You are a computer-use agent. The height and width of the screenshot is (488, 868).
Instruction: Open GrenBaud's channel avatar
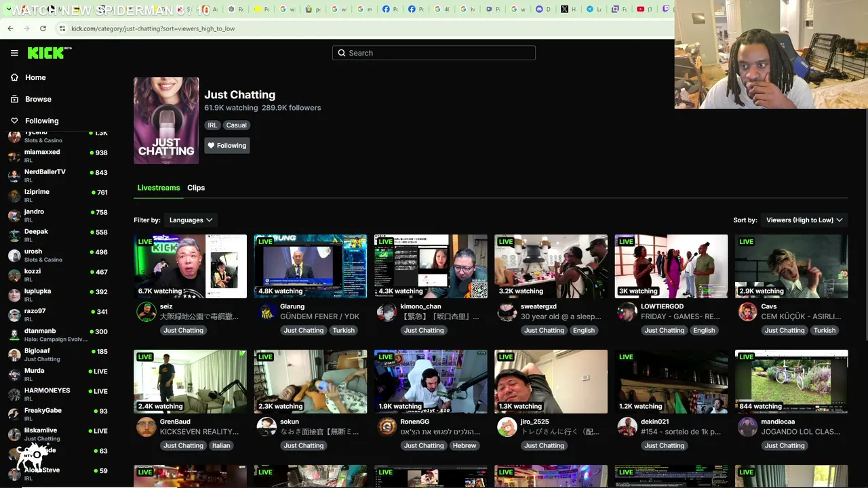click(146, 427)
